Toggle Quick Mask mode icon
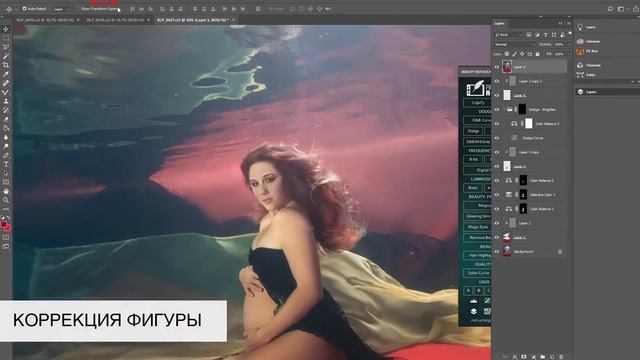This screenshot has height=360, width=640. pyautogui.click(x=6, y=237)
